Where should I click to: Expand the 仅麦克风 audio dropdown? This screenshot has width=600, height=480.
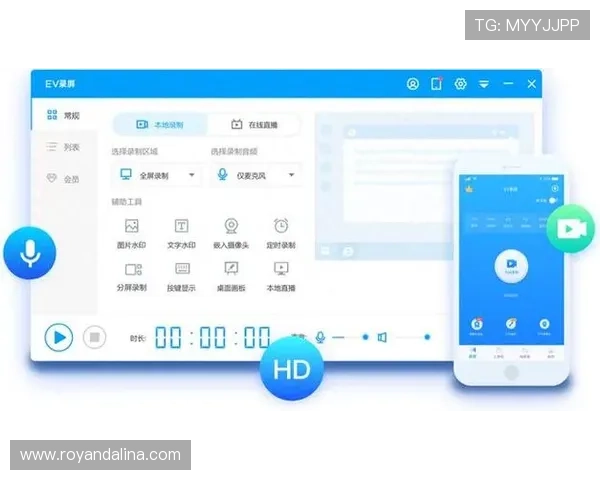tap(256, 175)
